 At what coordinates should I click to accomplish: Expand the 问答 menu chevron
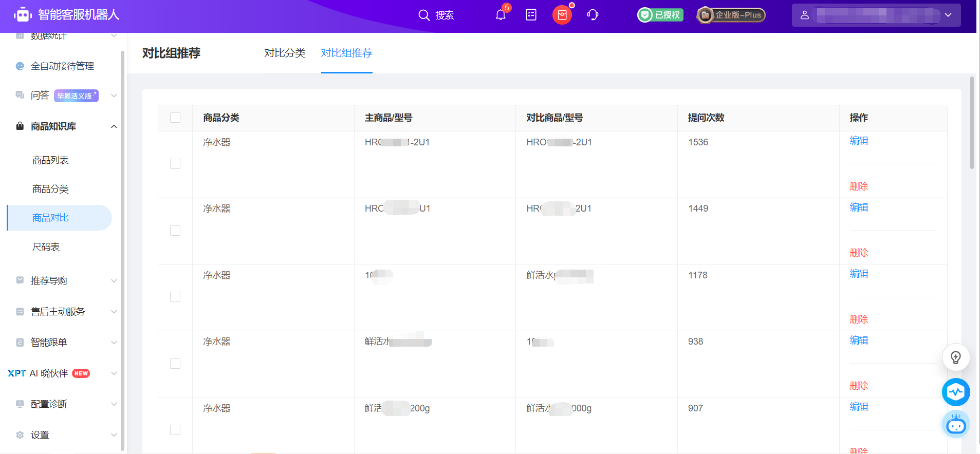point(114,96)
